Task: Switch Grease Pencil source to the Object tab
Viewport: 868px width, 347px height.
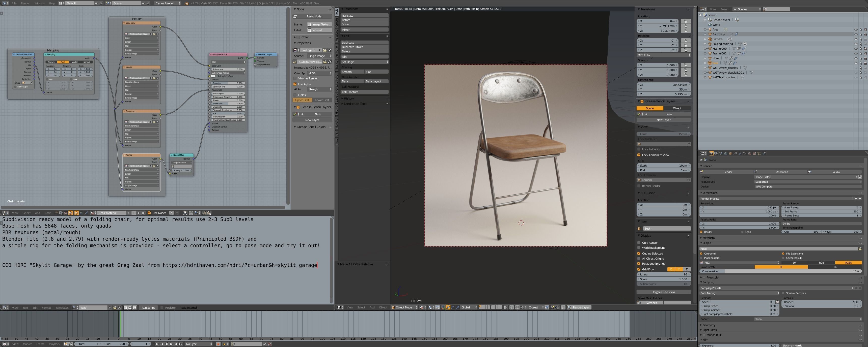Action: tap(677, 108)
